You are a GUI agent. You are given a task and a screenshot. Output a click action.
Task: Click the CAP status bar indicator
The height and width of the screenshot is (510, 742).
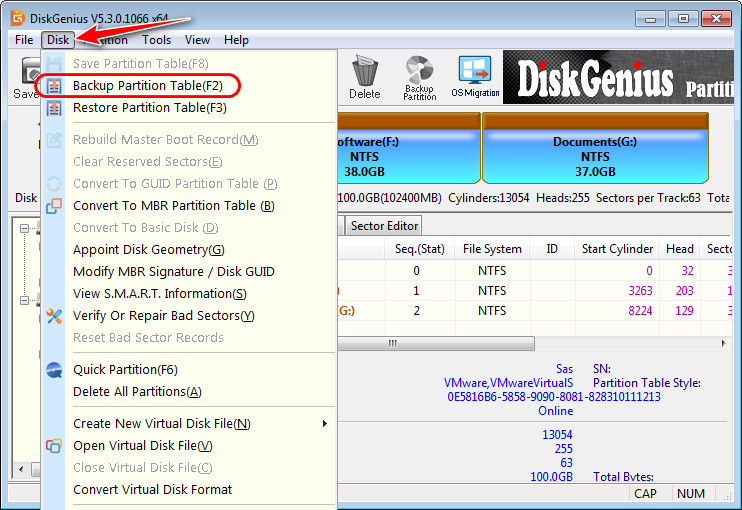point(645,494)
